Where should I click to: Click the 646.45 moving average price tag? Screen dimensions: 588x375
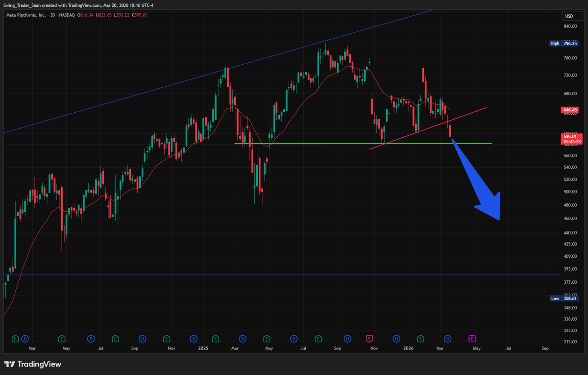(569, 110)
